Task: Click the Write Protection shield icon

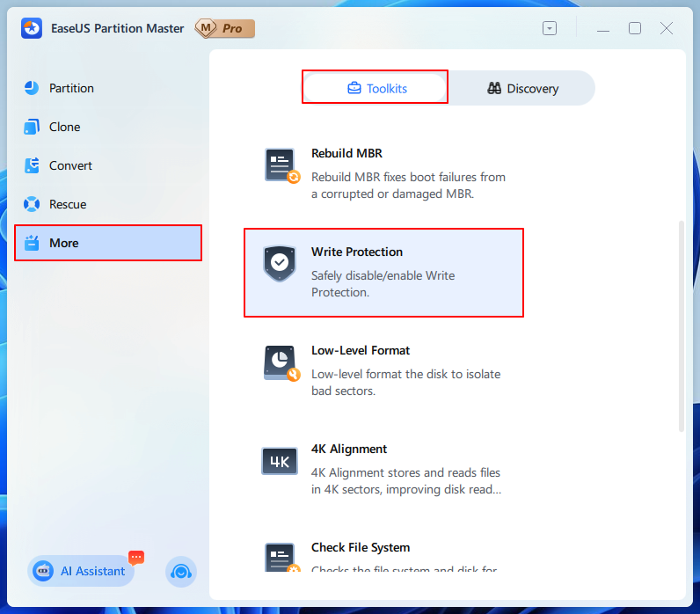Action: [x=280, y=263]
